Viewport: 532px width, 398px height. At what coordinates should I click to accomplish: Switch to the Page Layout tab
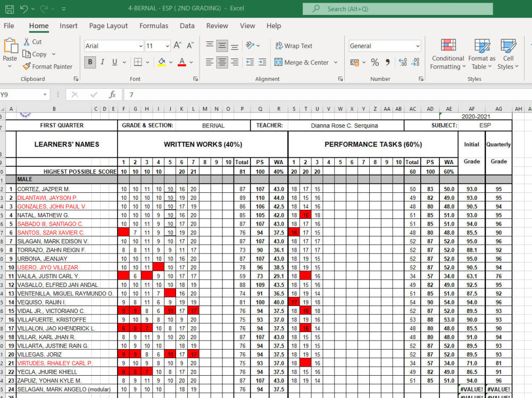[x=108, y=26]
